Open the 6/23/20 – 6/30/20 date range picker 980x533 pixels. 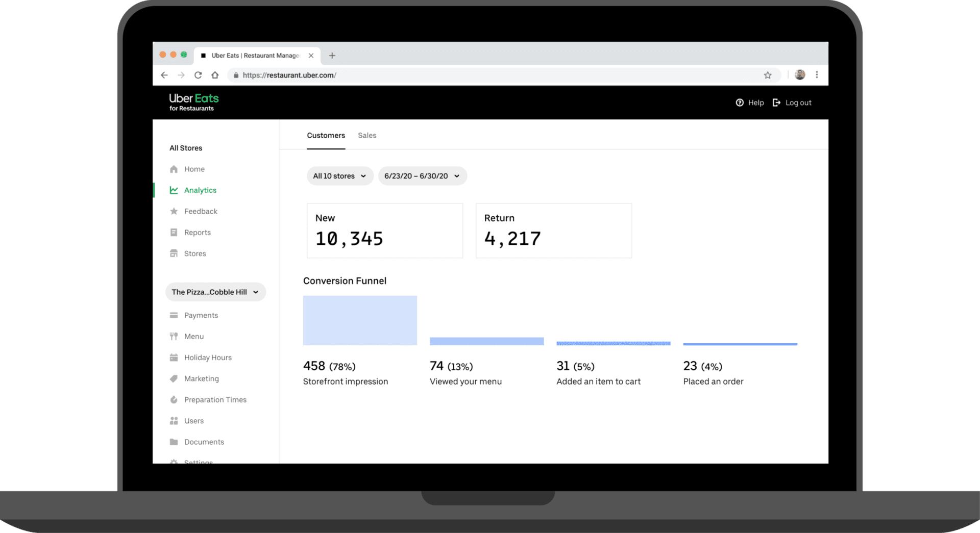point(422,176)
